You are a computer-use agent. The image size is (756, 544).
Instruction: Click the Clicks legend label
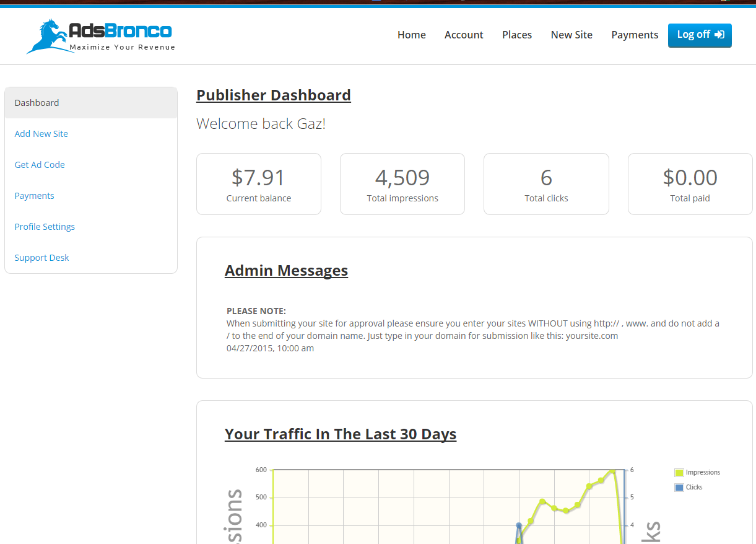click(694, 487)
